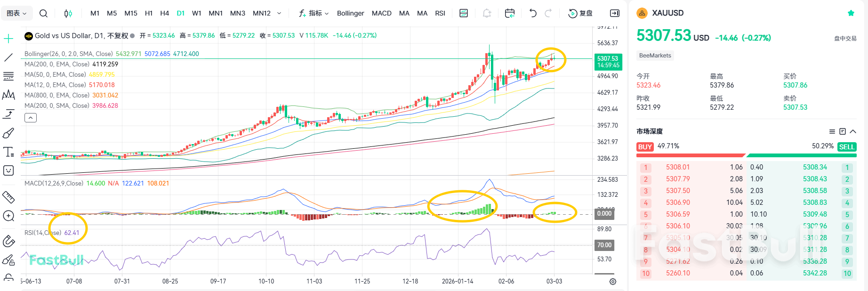
Task: Collapse the indicator legend list
Action: [x=31, y=118]
